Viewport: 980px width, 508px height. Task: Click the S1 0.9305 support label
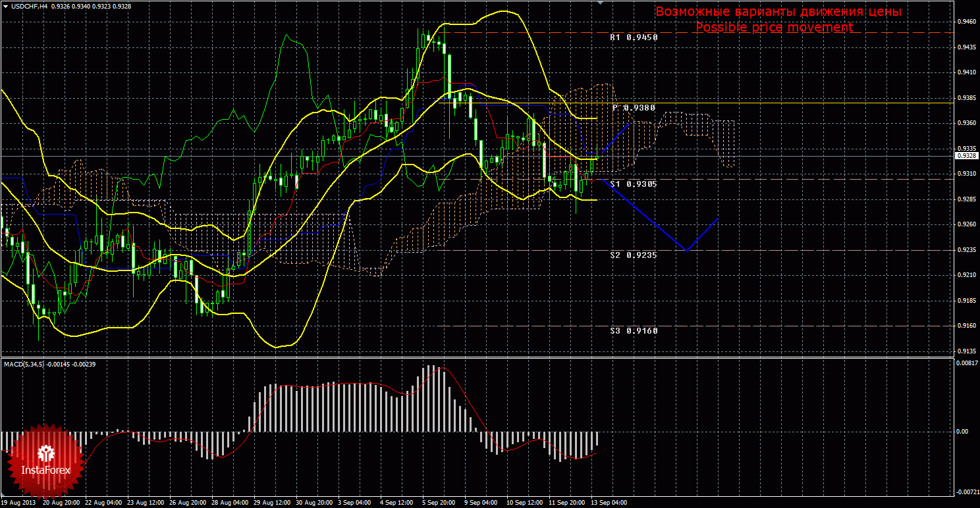pyautogui.click(x=634, y=184)
